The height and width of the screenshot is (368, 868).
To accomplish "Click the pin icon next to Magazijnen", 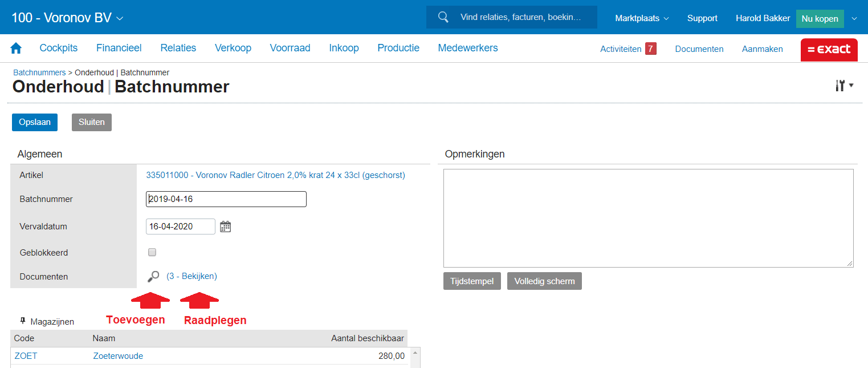I will click(23, 321).
